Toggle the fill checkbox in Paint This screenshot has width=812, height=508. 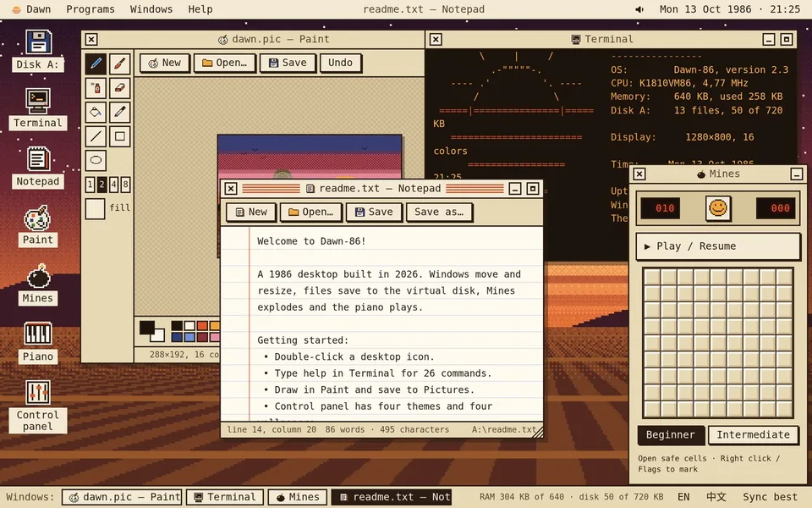coord(96,208)
